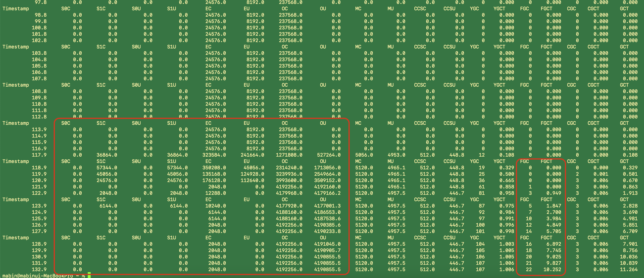Click the GCT value 11.264
Viewport: 644px width, 278px height.
tap(629, 269)
